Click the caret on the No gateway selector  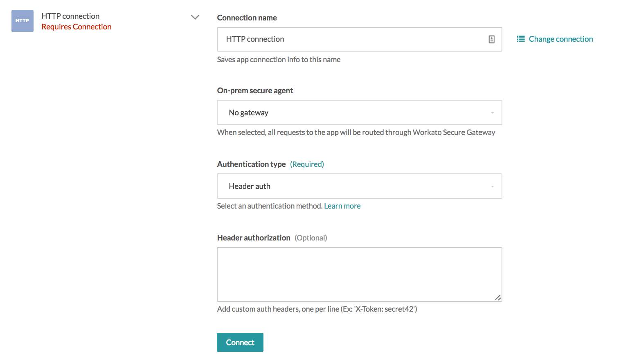pyautogui.click(x=492, y=112)
